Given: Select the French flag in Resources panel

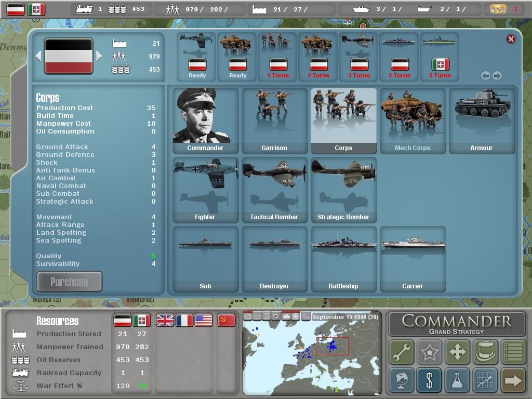Looking at the screenshot, I should tap(184, 320).
